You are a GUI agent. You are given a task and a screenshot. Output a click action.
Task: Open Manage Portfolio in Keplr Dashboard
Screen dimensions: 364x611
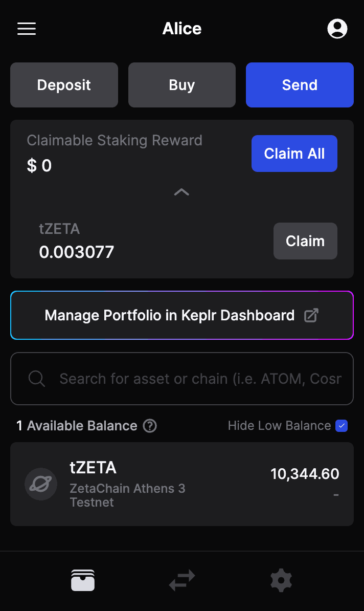click(181, 315)
